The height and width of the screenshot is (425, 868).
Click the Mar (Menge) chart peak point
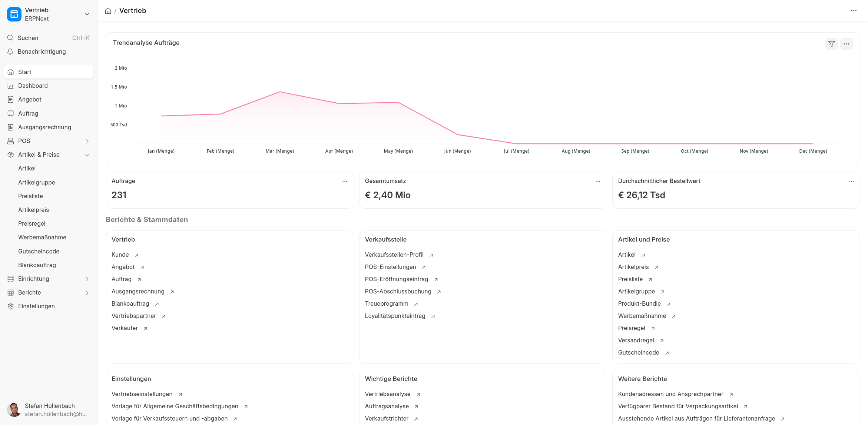[x=280, y=92]
